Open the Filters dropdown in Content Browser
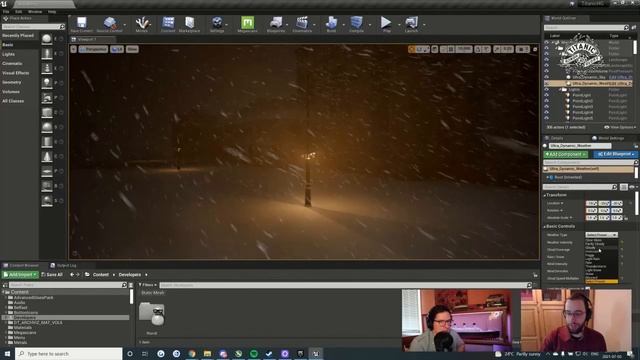 (148, 285)
